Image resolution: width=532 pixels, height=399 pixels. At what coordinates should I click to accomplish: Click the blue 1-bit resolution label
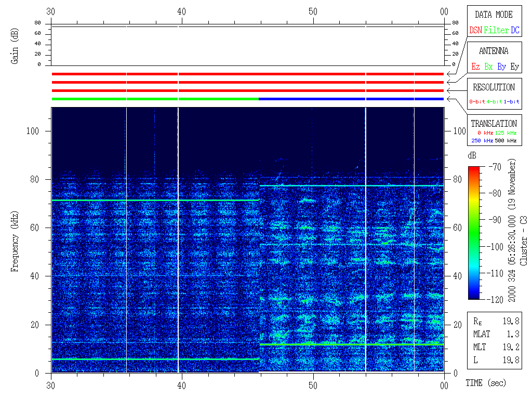[x=512, y=102]
